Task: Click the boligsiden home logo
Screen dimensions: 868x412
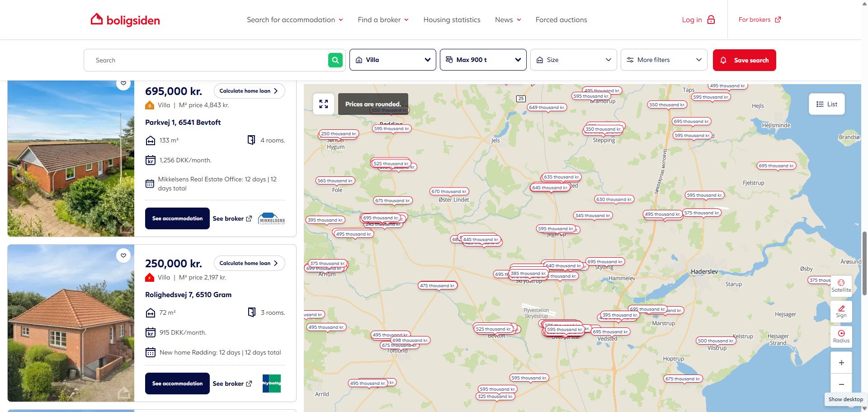Action: coord(125,20)
